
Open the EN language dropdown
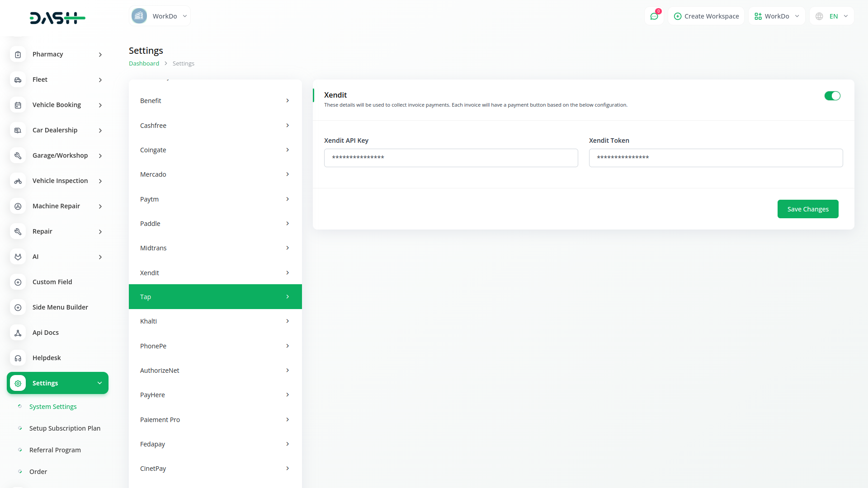pyautogui.click(x=832, y=16)
